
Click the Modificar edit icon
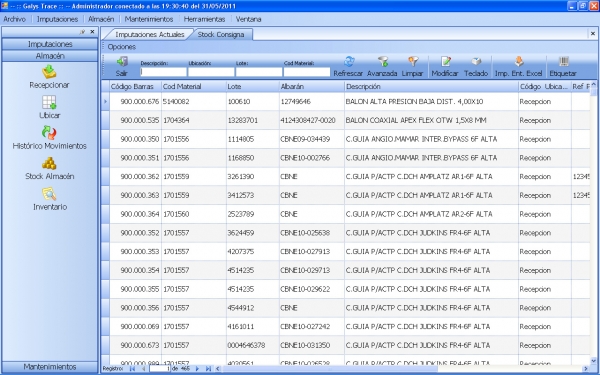click(445, 62)
